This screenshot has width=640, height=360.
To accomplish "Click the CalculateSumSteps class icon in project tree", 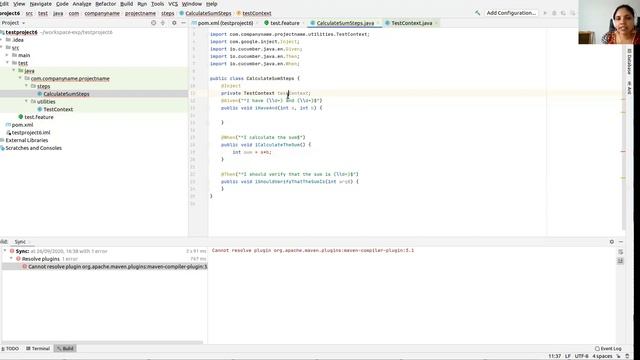I will (40, 94).
